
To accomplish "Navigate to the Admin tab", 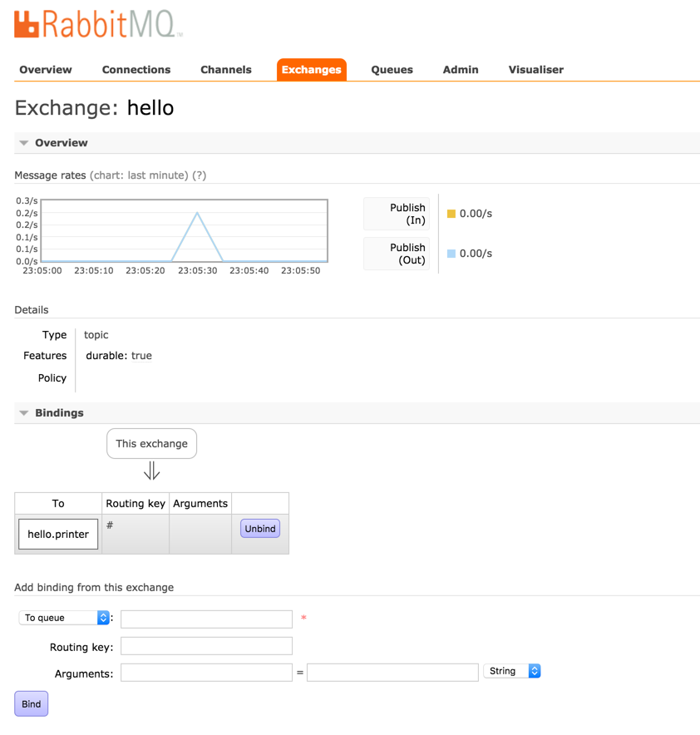I will [461, 70].
